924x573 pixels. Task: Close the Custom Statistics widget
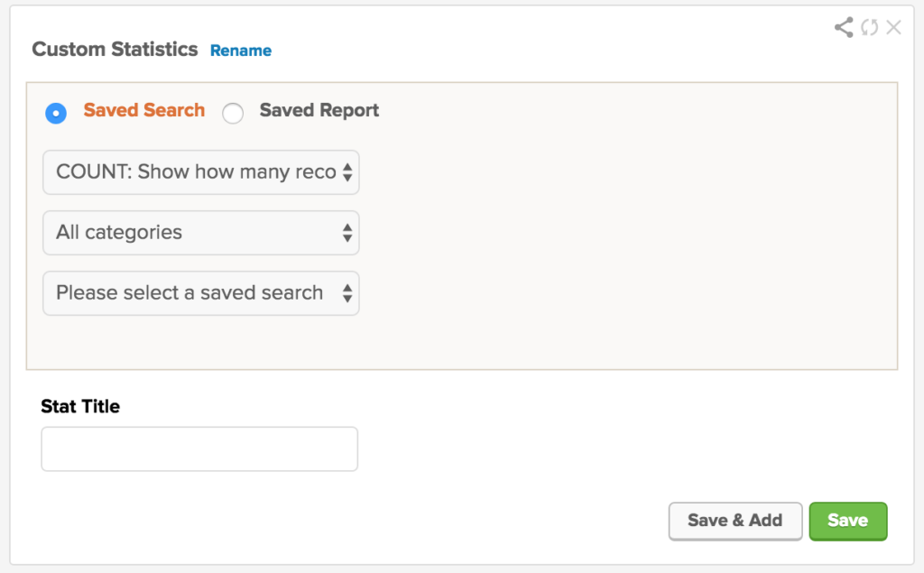tap(894, 27)
